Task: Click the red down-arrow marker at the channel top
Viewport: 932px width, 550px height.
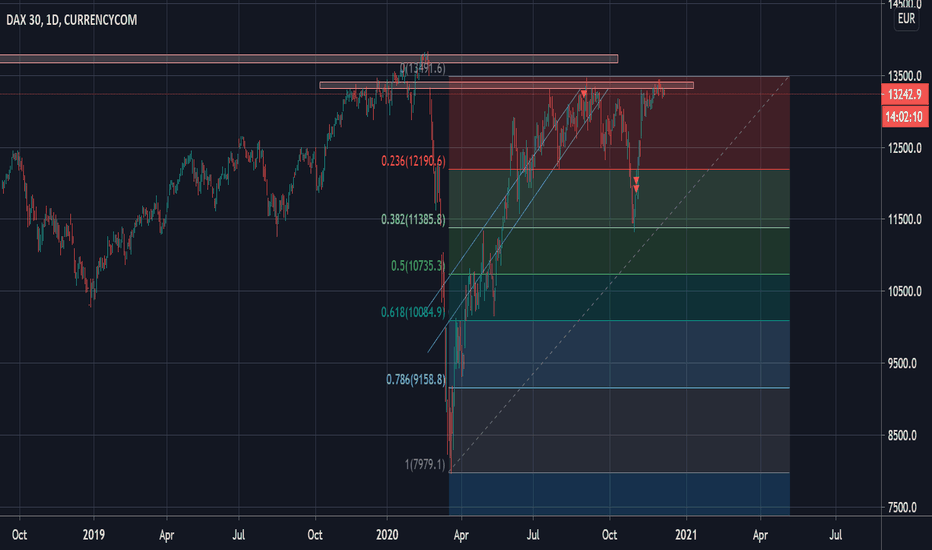Action: click(584, 94)
